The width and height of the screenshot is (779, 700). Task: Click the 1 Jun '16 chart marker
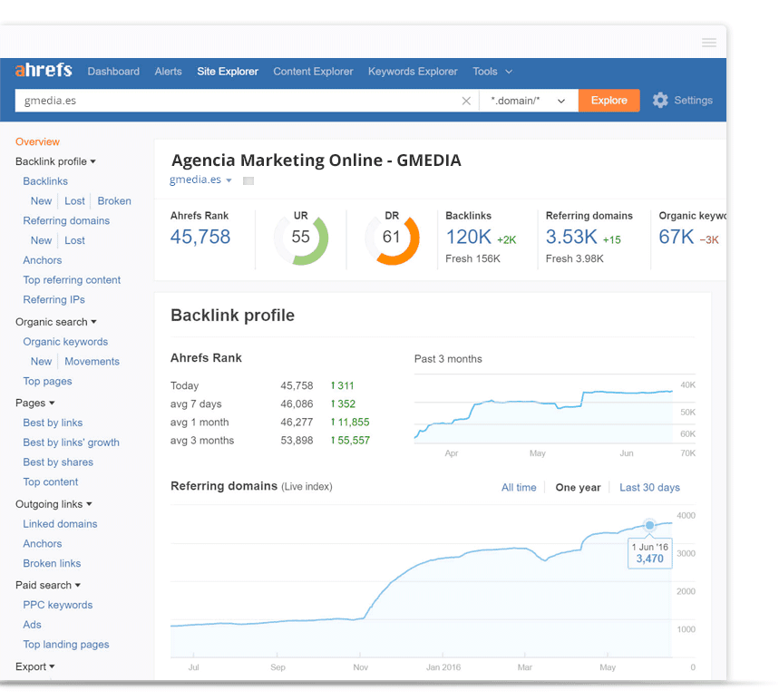click(649, 525)
